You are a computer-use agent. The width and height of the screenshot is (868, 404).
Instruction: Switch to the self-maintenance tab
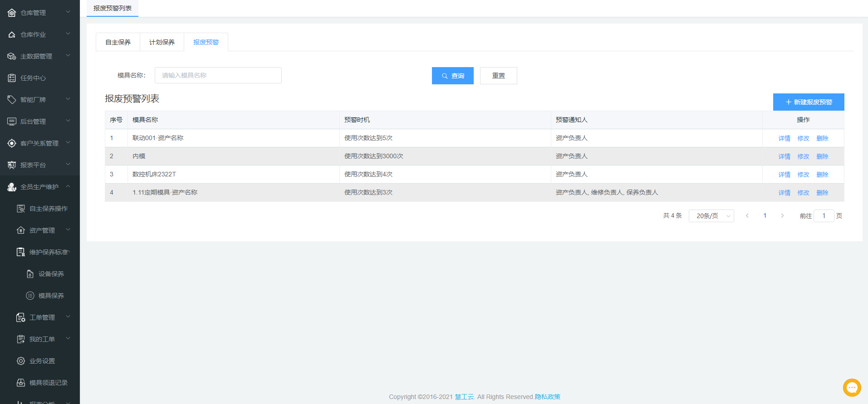point(118,42)
